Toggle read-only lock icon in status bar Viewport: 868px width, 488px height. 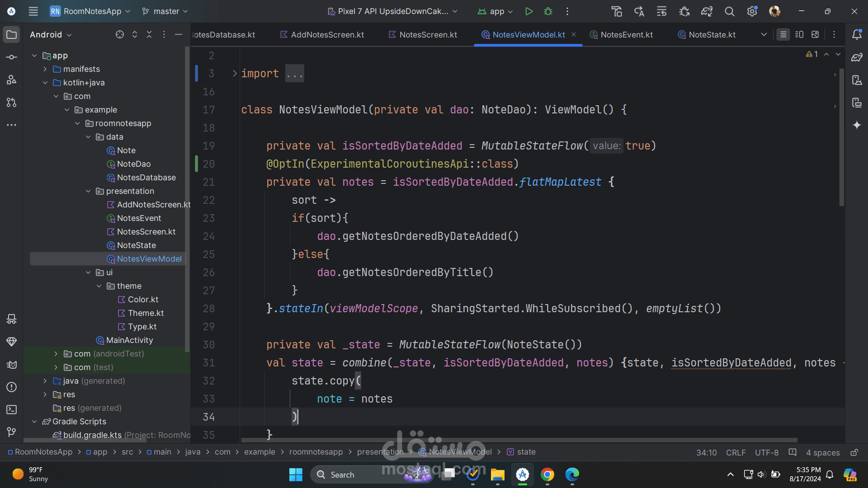854,452
